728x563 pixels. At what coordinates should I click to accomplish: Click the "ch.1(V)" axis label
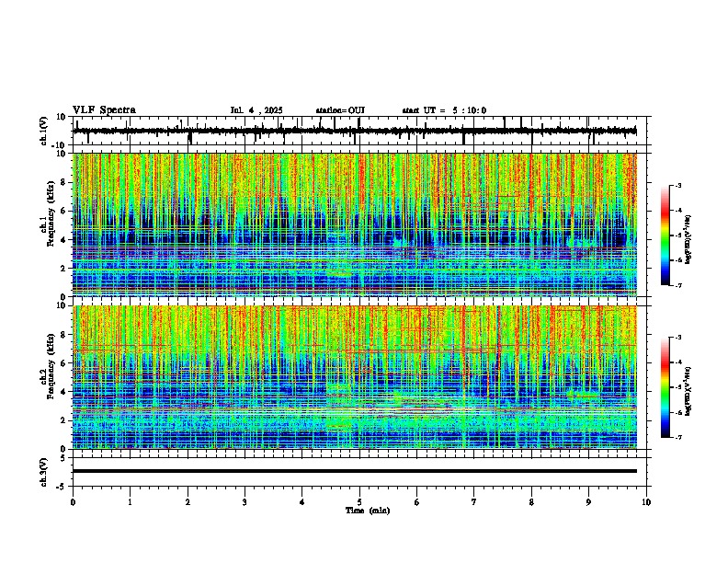tap(44, 131)
